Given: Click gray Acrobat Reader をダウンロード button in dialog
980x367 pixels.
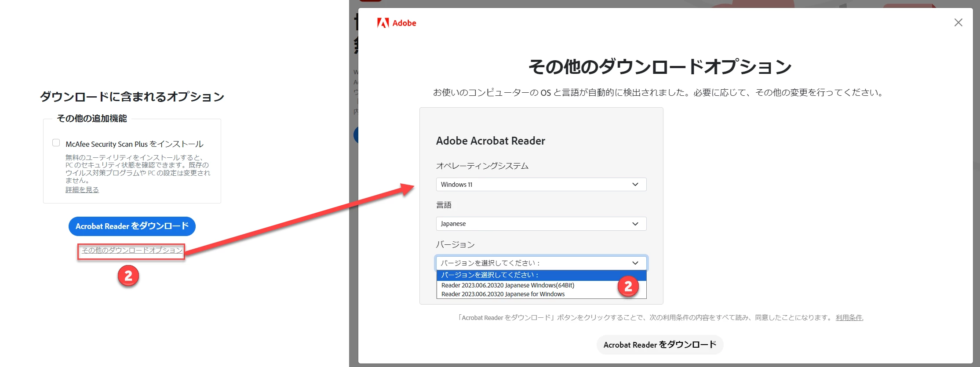Looking at the screenshot, I should pyautogui.click(x=660, y=345).
